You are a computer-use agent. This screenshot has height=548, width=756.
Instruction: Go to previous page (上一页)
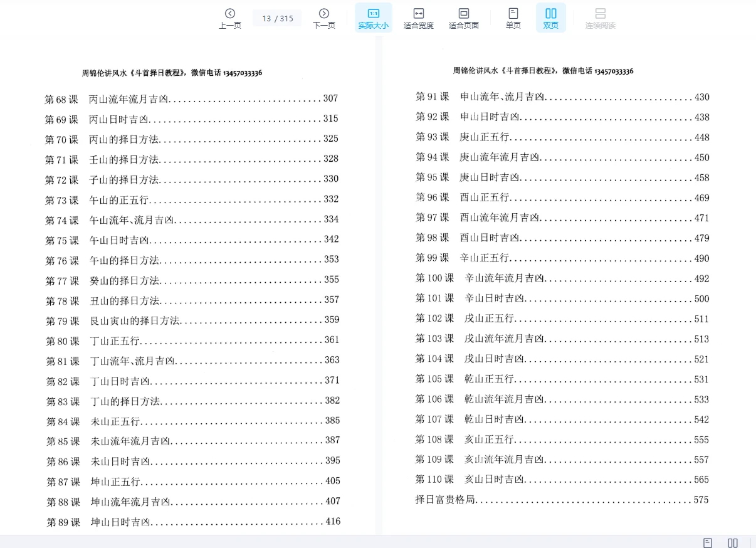[x=230, y=18]
